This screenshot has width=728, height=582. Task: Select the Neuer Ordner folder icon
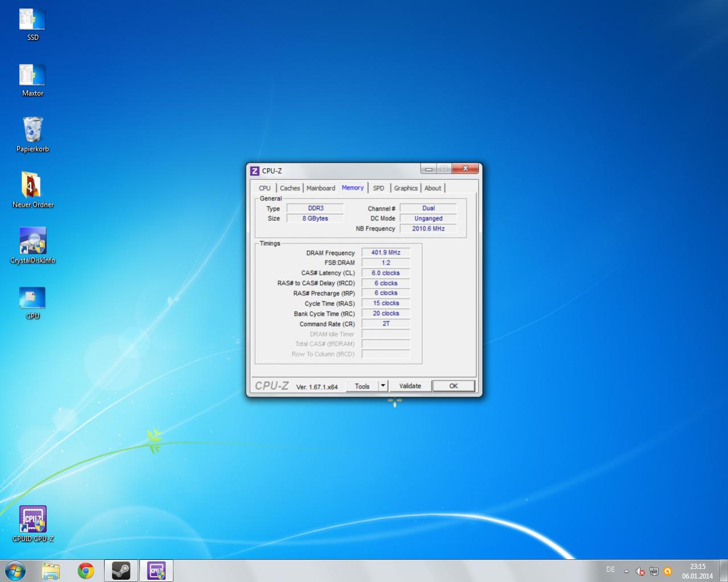pos(32,190)
